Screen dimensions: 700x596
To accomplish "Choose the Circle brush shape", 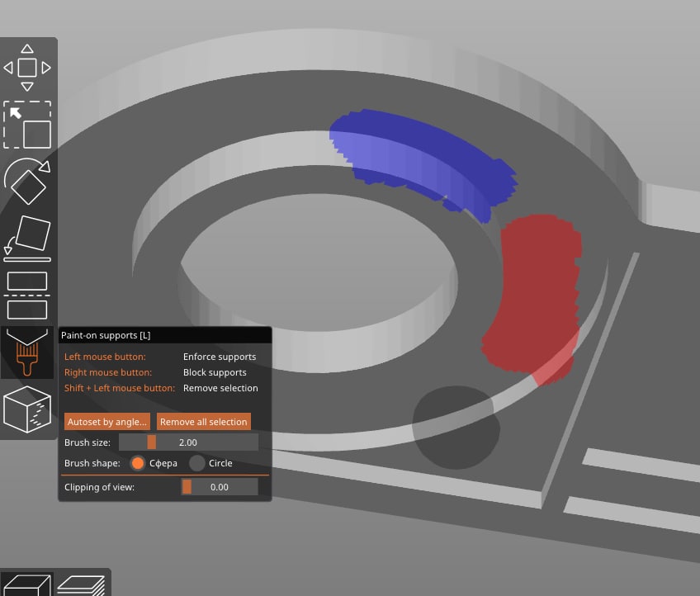I will tap(196, 463).
